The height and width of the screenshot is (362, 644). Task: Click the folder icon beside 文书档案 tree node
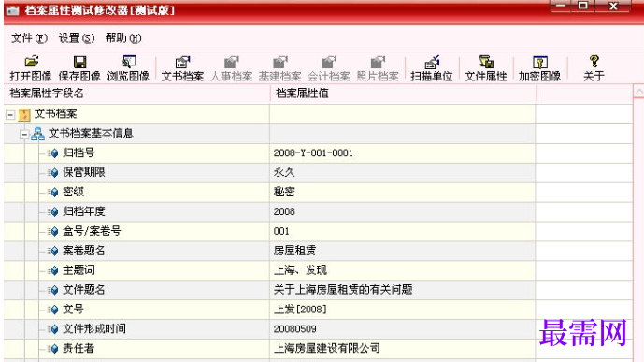[x=24, y=114]
